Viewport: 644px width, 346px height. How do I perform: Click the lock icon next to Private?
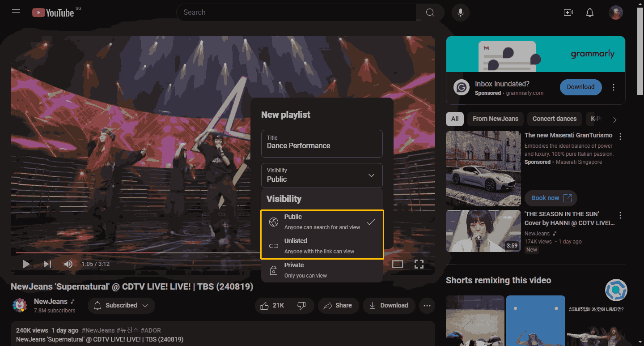(273, 270)
